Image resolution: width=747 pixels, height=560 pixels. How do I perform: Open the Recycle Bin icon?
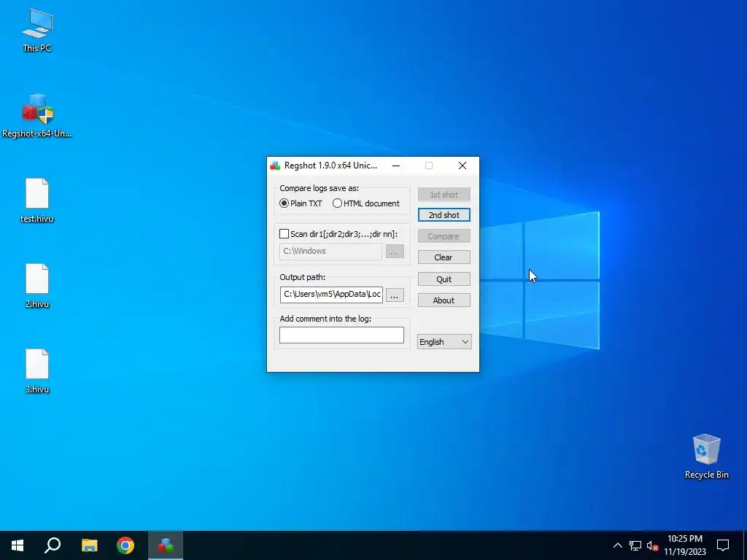[x=706, y=456]
